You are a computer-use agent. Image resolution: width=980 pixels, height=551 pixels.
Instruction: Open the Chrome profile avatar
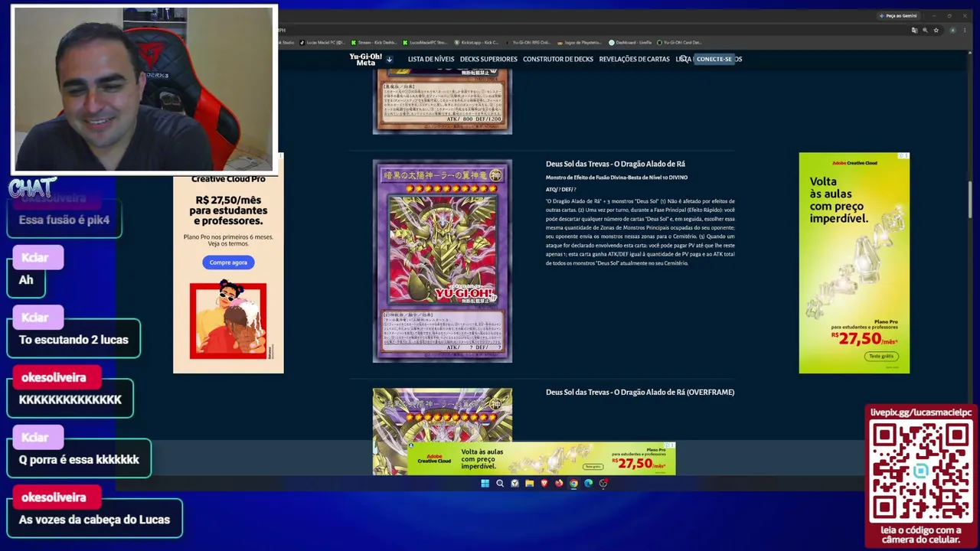tap(952, 31)
